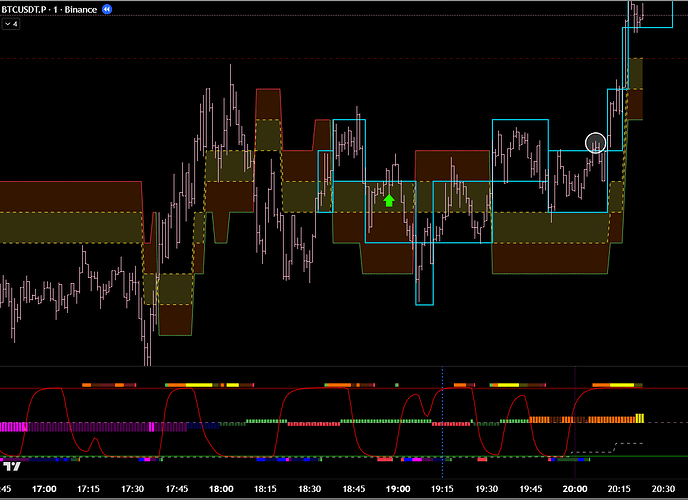Click the 18:00 label on the time axis

pyautogui.click(x=221, y=490)
